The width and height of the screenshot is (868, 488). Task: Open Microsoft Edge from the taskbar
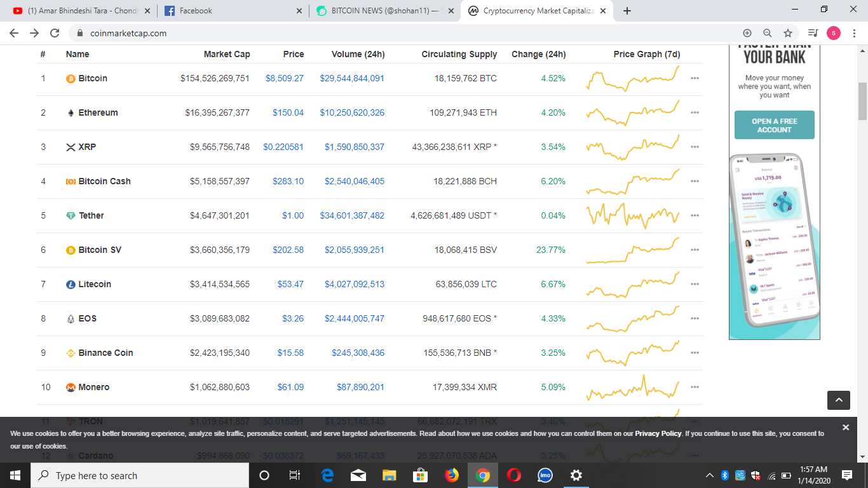(327, 475)
